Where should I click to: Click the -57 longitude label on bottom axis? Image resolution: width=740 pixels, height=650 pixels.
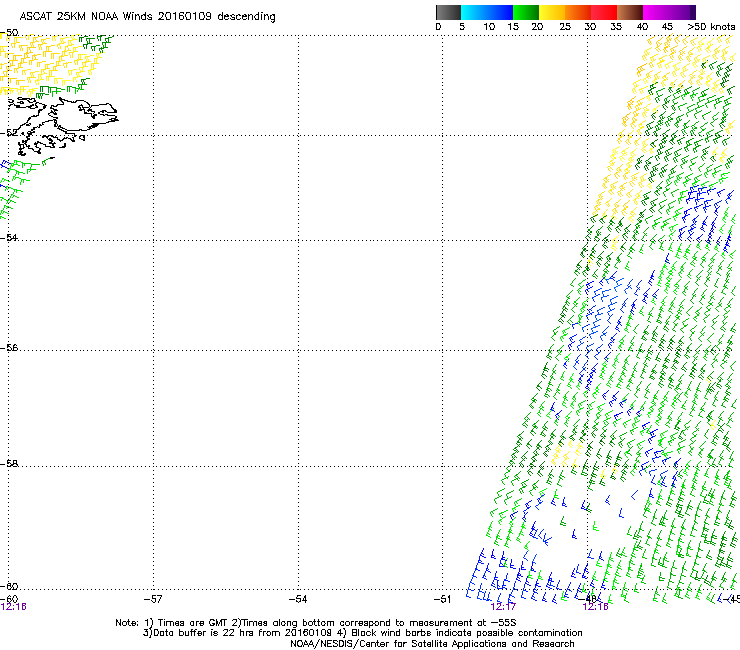click(153, 599)
